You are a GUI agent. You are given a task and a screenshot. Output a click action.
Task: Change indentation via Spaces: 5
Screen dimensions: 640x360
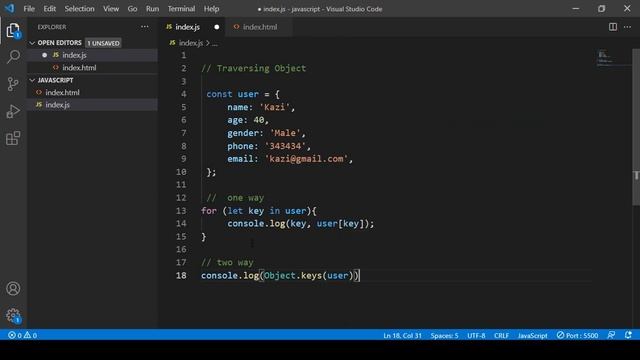point(444,335)
